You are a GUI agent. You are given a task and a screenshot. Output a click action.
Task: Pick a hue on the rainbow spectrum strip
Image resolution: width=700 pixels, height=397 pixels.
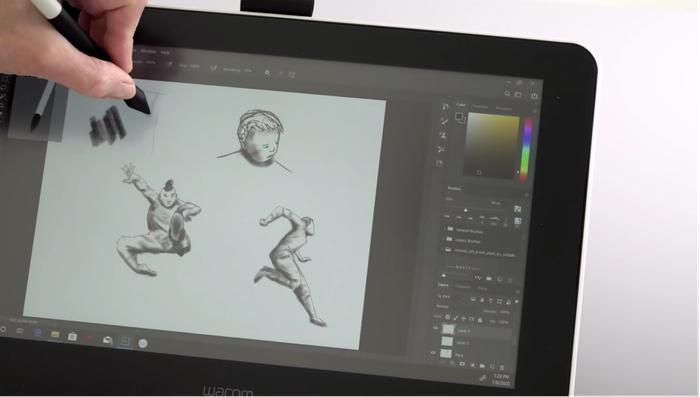coord(527,148)
